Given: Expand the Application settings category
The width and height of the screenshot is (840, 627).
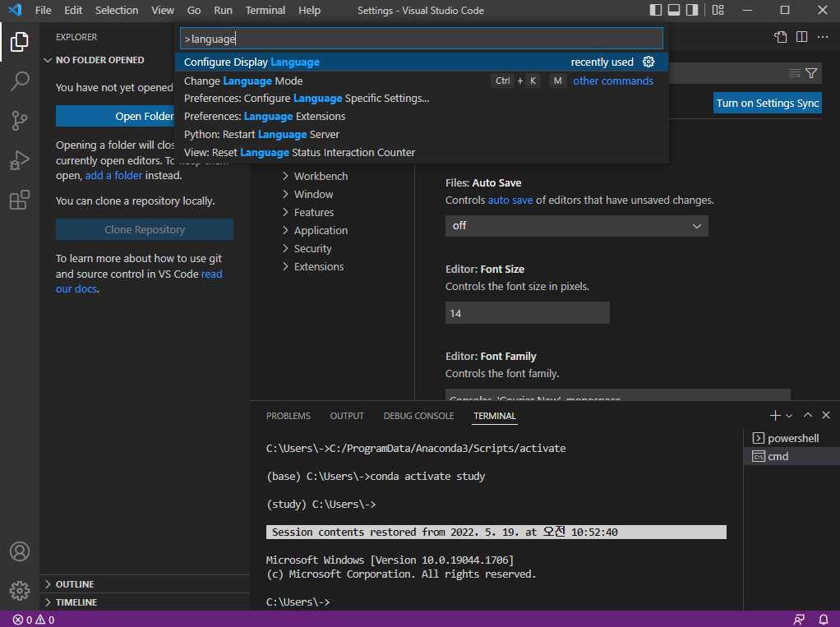Looking at the screenshot, I should pyautogui.click(x=315, y=231).
